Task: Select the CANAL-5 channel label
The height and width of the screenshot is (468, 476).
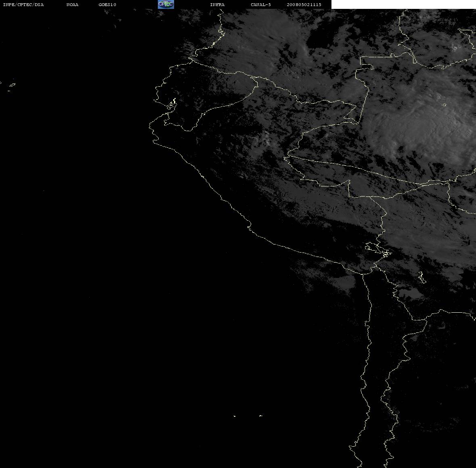Action: pyautogui.click(x=261, y=4)
